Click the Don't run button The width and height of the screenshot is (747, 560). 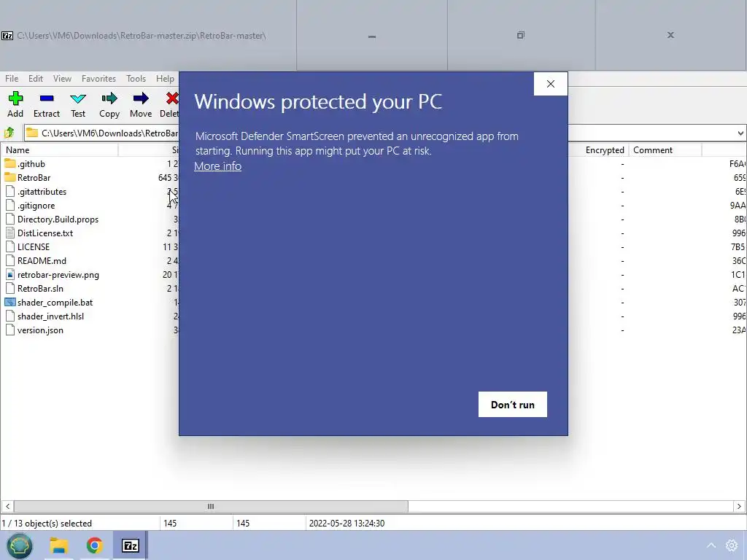tap(513, 404)
